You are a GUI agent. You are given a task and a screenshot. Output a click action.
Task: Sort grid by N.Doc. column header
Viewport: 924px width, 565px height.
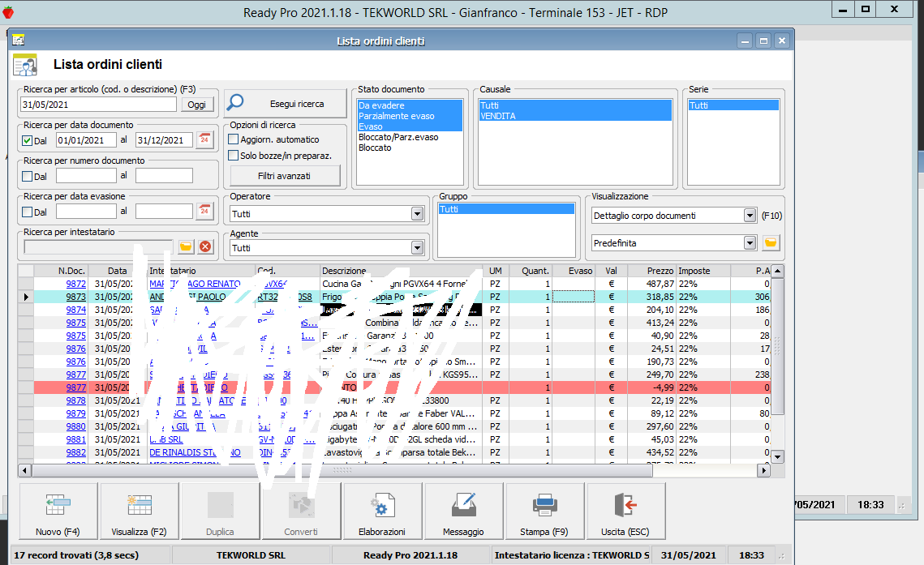tap(61, 271)
